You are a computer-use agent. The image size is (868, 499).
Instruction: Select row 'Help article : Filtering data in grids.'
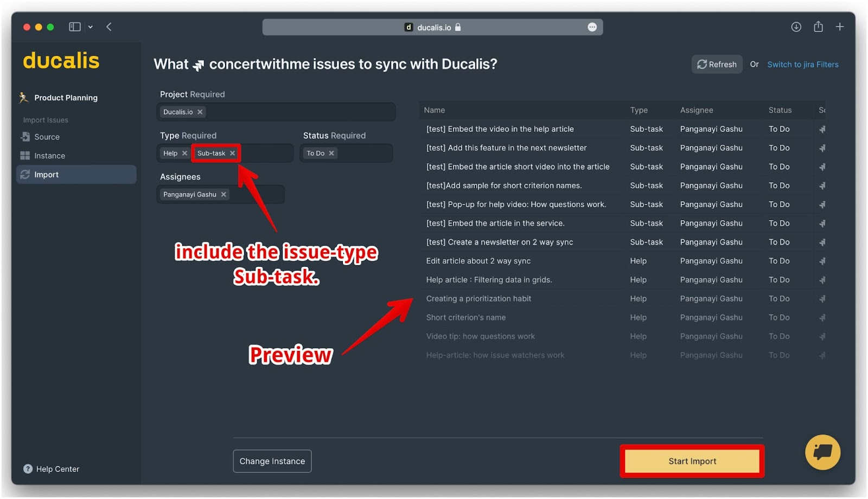click(x=622, y=280)
